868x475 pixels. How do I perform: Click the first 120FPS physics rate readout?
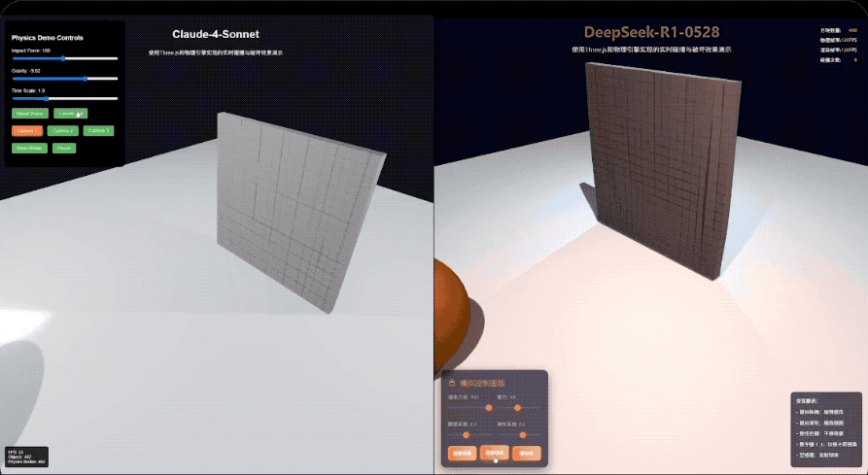click(849, 41)
